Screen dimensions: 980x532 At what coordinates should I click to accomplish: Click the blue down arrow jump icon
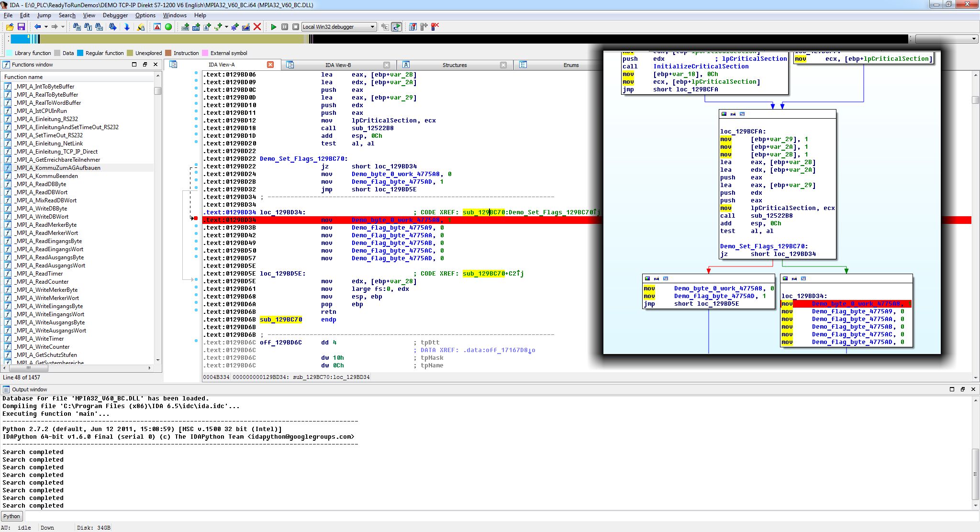tap(127, 27)
